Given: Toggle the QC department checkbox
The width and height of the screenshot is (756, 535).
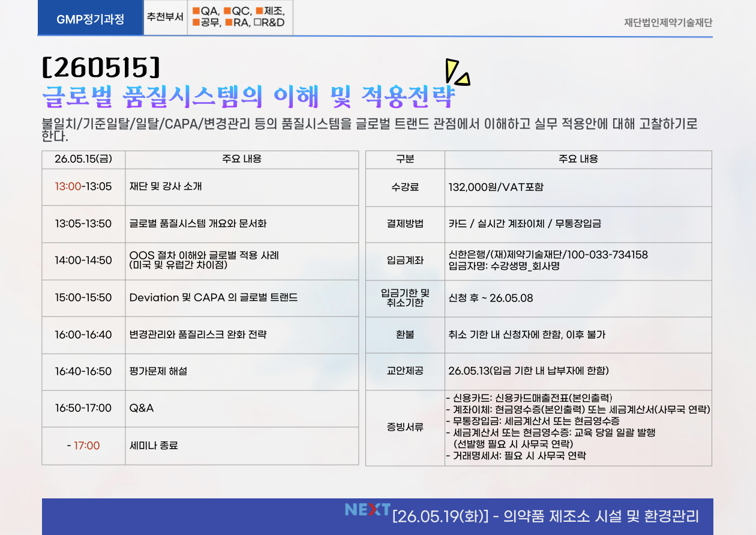Looking at the screenshot, I should [x=227, y=11].
